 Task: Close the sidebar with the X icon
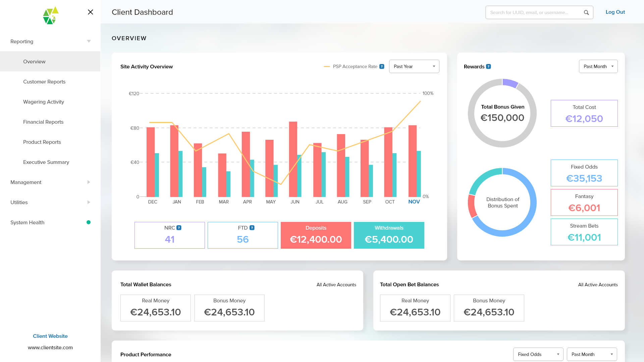(90, 12)
